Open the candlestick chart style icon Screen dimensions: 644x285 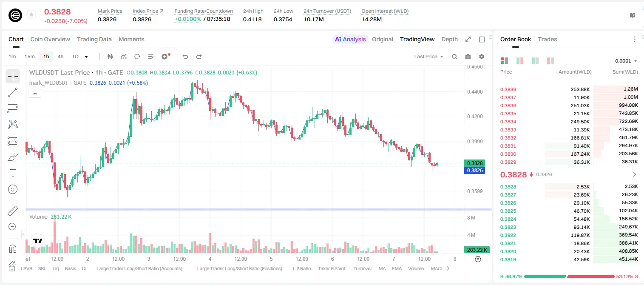point(111,57)
